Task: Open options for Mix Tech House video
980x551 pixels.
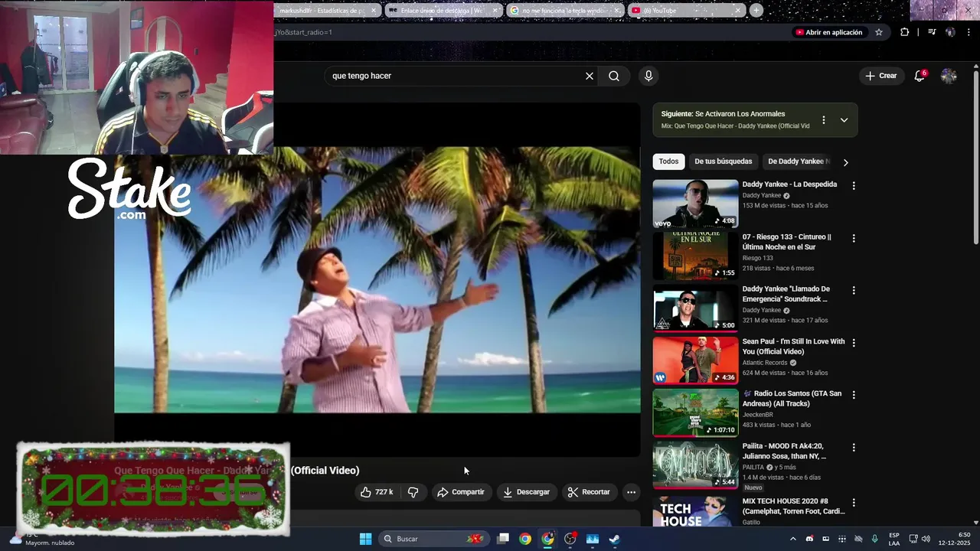Action: pyautogui.click(x=854, y=503)
